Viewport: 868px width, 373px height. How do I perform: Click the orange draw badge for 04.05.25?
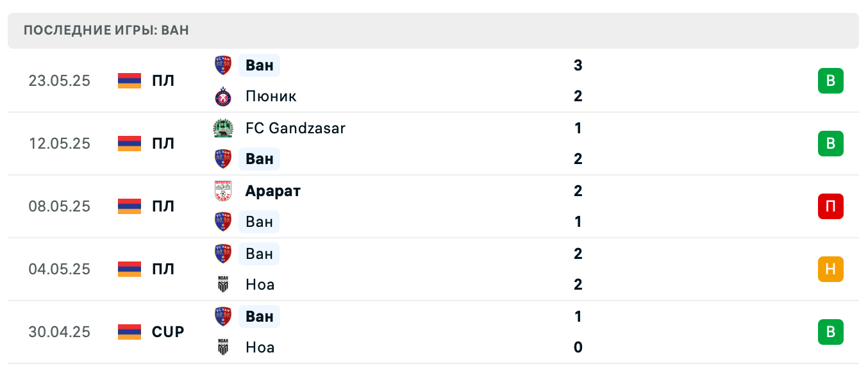point(830,269)
